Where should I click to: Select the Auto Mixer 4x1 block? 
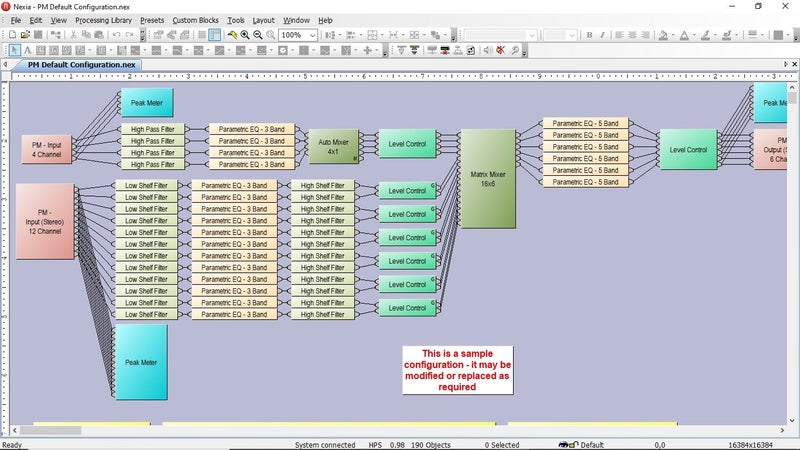(x=333, y=146)
